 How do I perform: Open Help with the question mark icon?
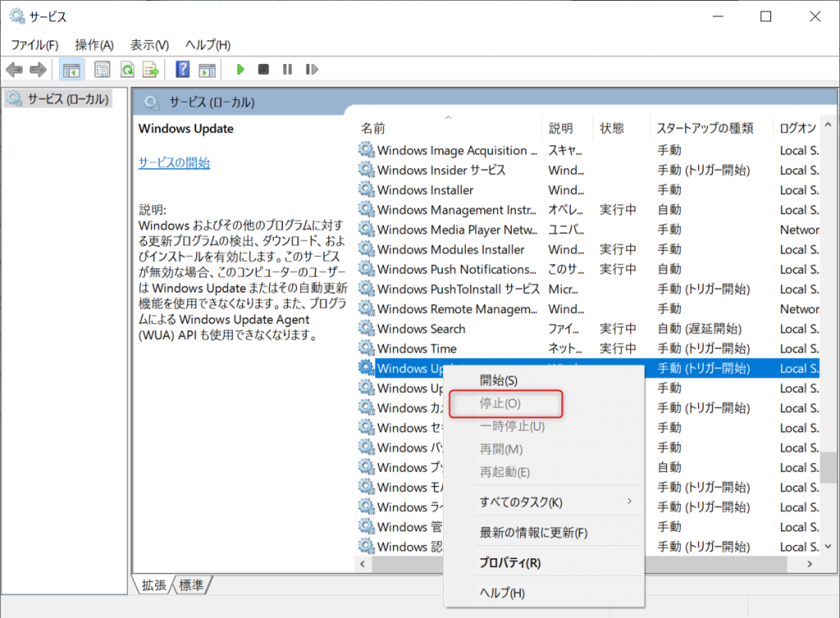tap(182, 69)
